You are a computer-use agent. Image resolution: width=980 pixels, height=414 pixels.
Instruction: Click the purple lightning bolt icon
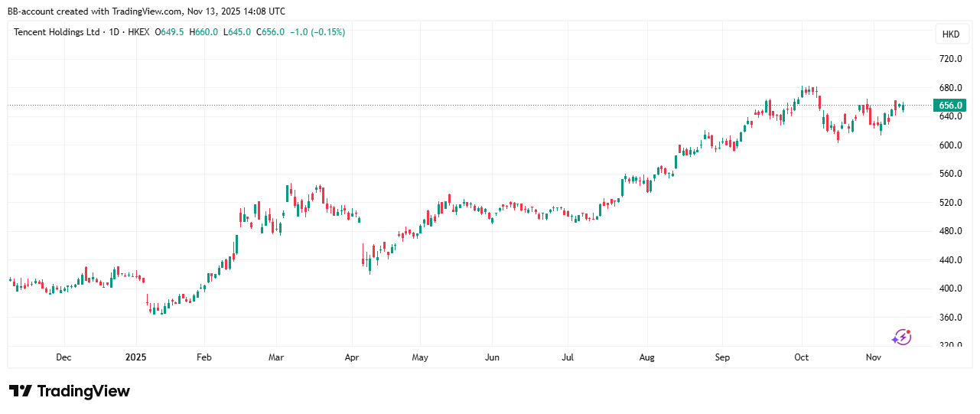[902, 337]
